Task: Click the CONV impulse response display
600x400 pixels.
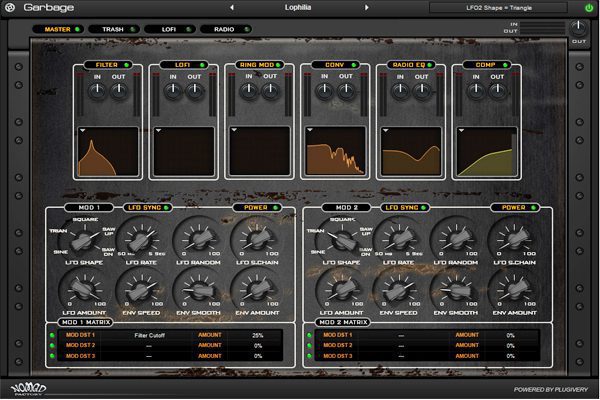Action: (335, 152)
